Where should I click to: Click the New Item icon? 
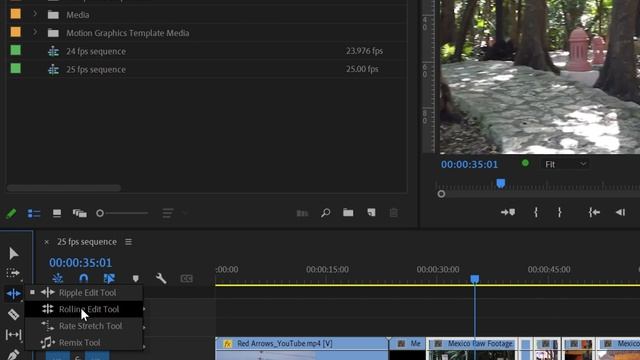(x=371, y=212)
